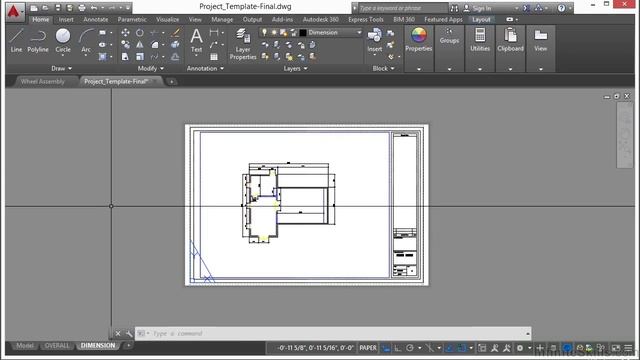Screen dimensions: 640x360
Task: Switch to the OVERALL layout tab
Action: click(x=57, y=345)
